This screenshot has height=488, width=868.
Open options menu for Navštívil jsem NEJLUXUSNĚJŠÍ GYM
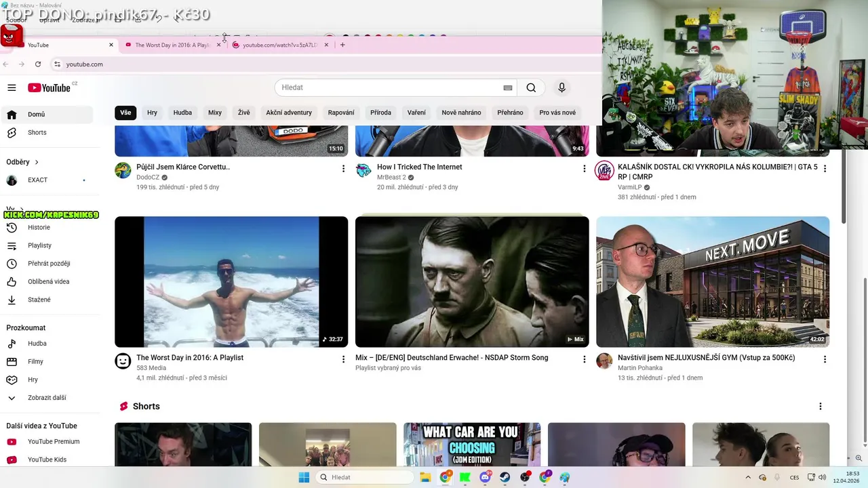pyautogui.click(x=825, y=359)
